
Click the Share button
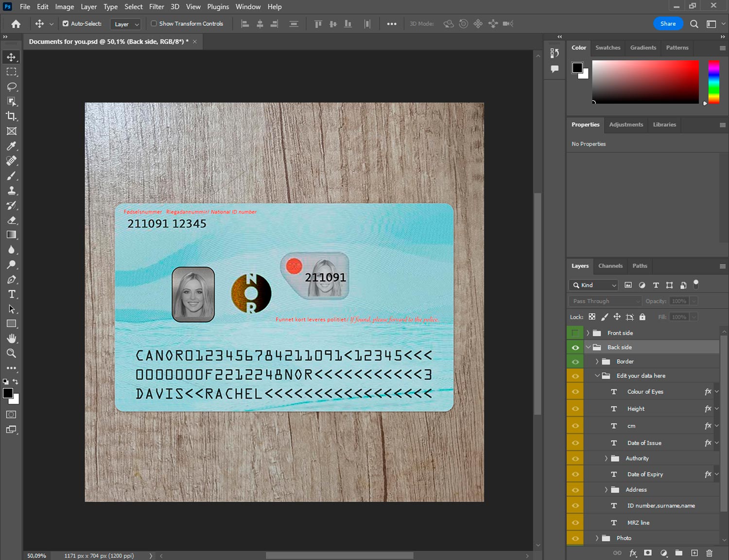[x=667, y=24]
